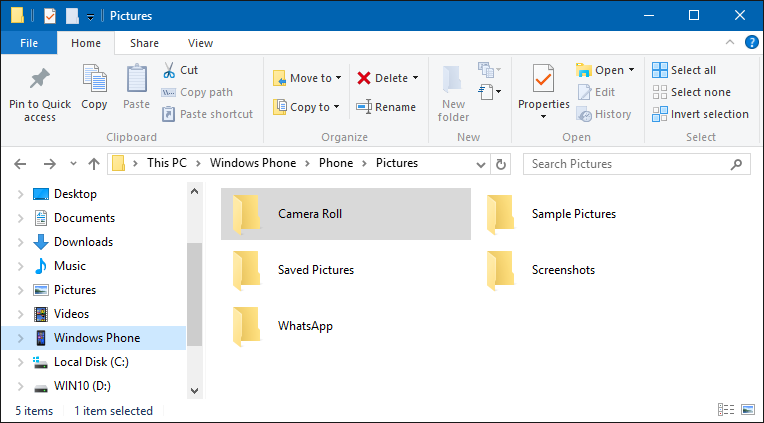Click Edit in the Open group
764x423 pixels.
tap(596, 92)
